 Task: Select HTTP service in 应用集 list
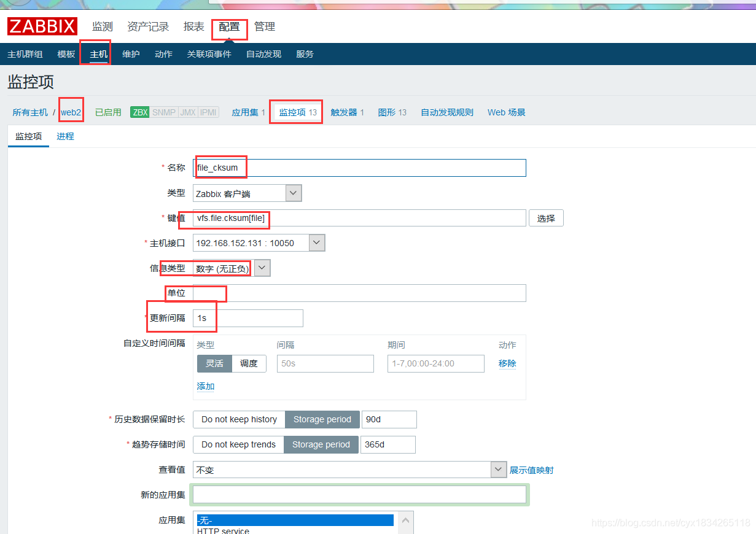tap(295, 530)
